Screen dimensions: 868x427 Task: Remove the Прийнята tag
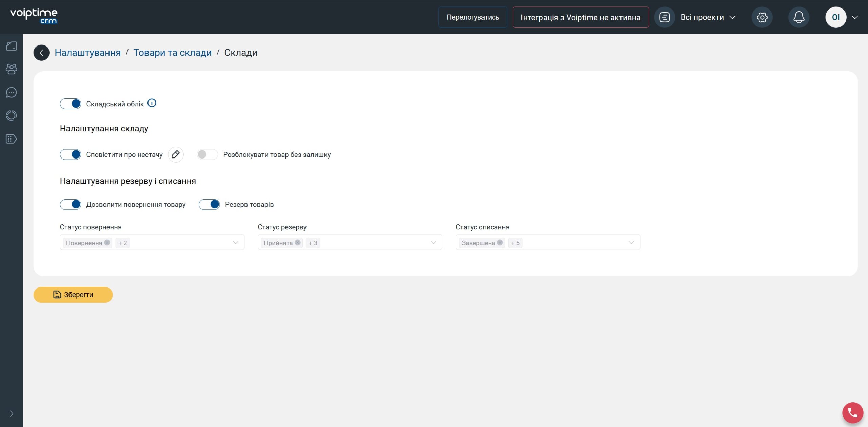coord(298,242)
